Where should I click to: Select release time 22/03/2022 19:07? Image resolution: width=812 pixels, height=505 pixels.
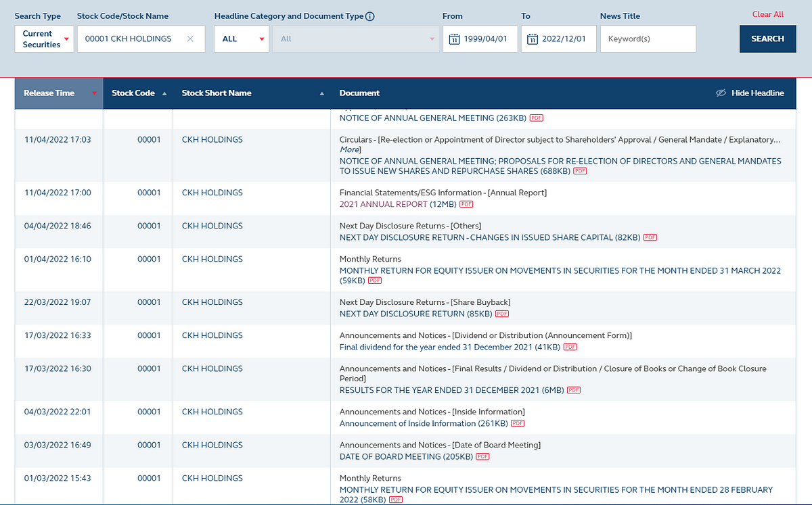coord(58,302)
